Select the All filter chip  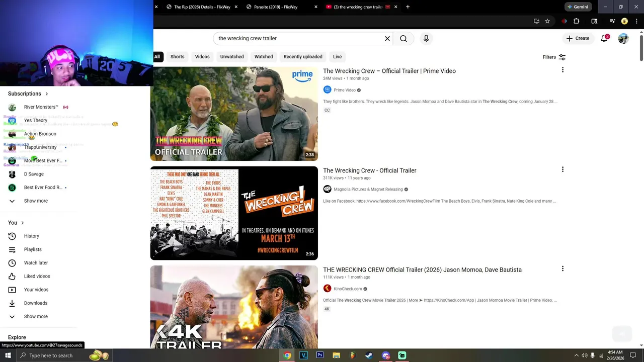point(157,57)
